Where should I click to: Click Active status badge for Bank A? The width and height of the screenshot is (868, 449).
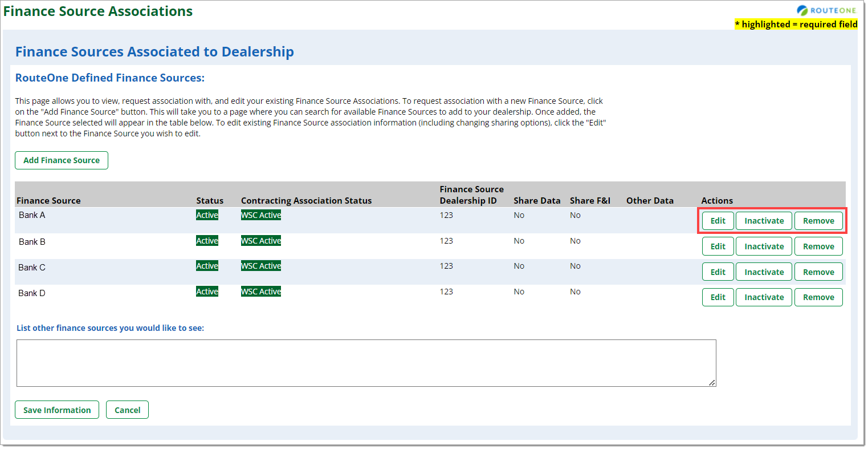click(x=207, y=215)
